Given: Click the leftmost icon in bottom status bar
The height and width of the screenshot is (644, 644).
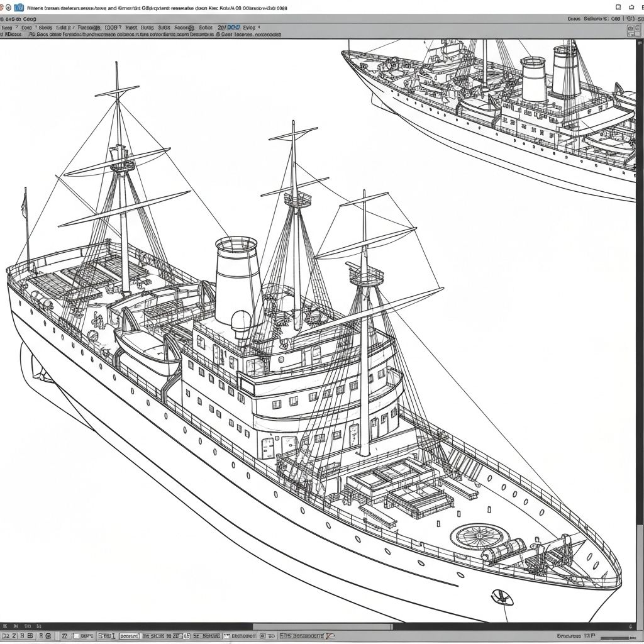Looking at the screenshot, I should pos(6,636).
